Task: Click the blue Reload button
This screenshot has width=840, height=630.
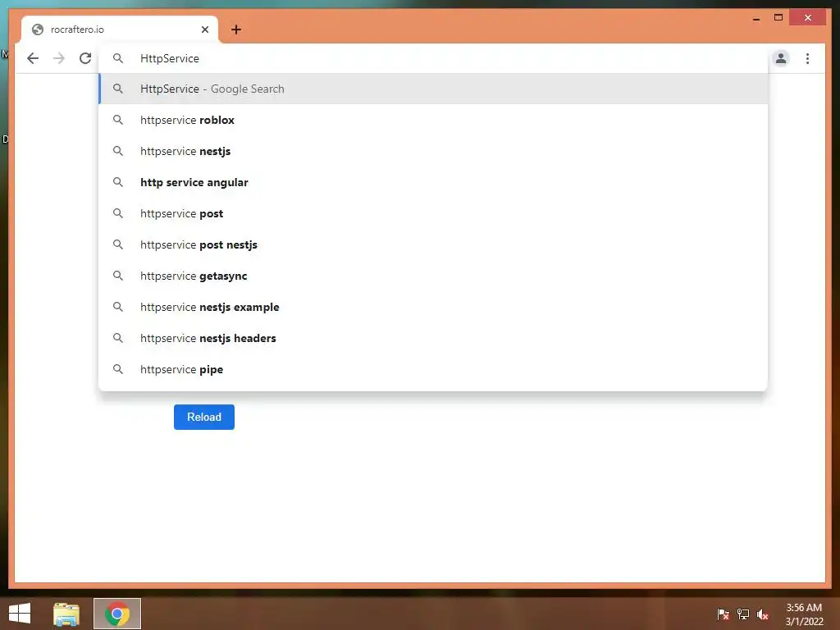Action: pos(204,417)
